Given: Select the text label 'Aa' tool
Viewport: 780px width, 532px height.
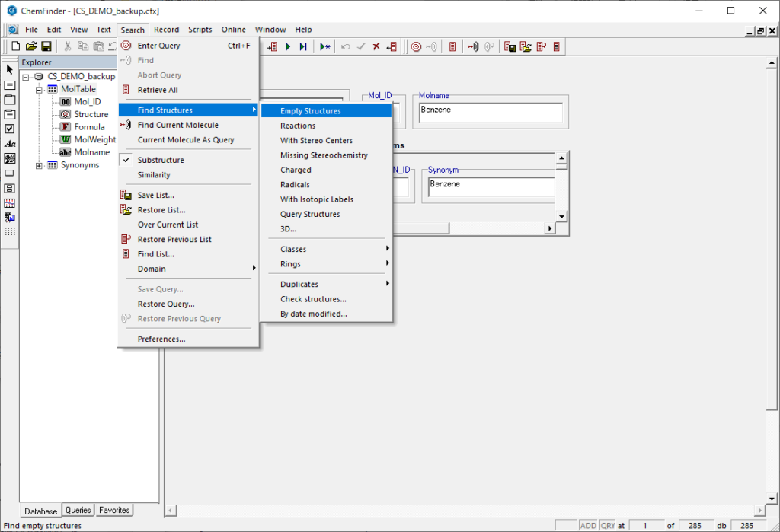Looking at the screenshot, I should [x=10, y=144].
